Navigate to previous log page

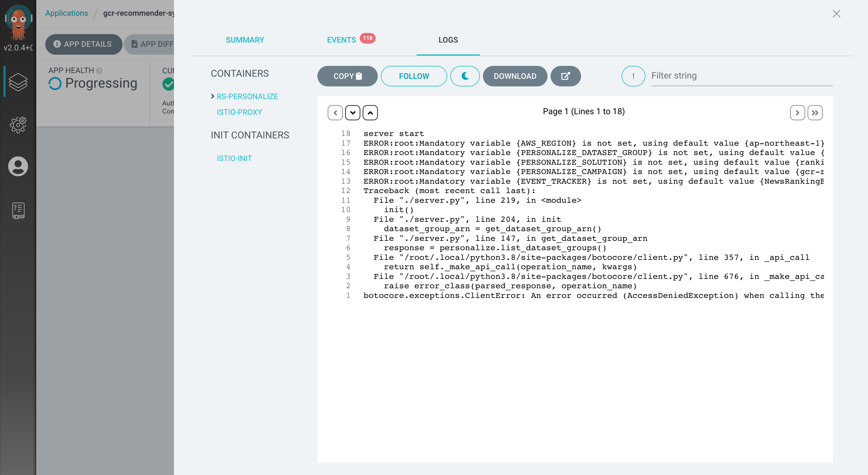click(336, 112)
